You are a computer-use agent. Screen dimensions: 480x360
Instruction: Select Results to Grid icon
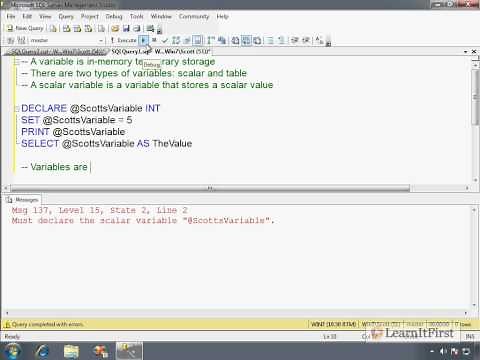click(246, 40)
